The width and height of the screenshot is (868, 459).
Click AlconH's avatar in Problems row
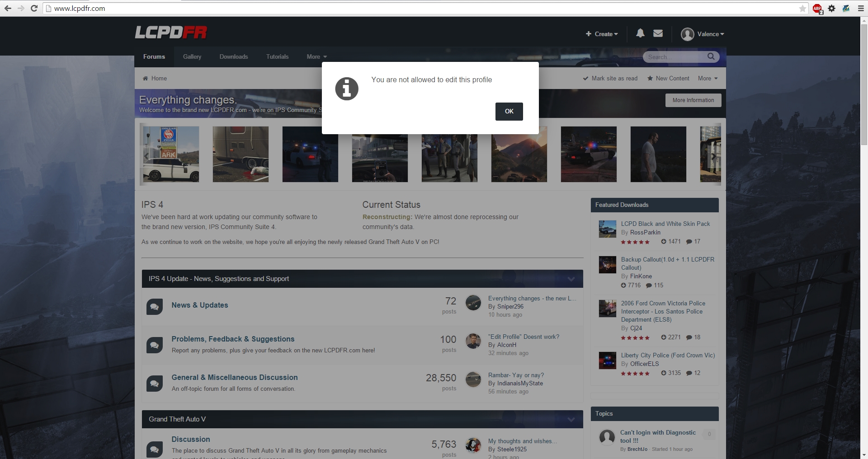[473, 341]
